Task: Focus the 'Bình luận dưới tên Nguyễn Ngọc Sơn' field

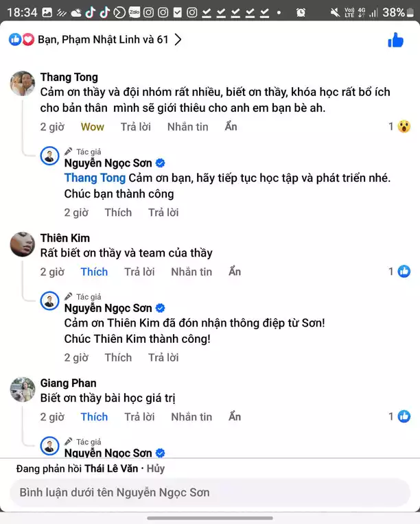Action: 209,492
